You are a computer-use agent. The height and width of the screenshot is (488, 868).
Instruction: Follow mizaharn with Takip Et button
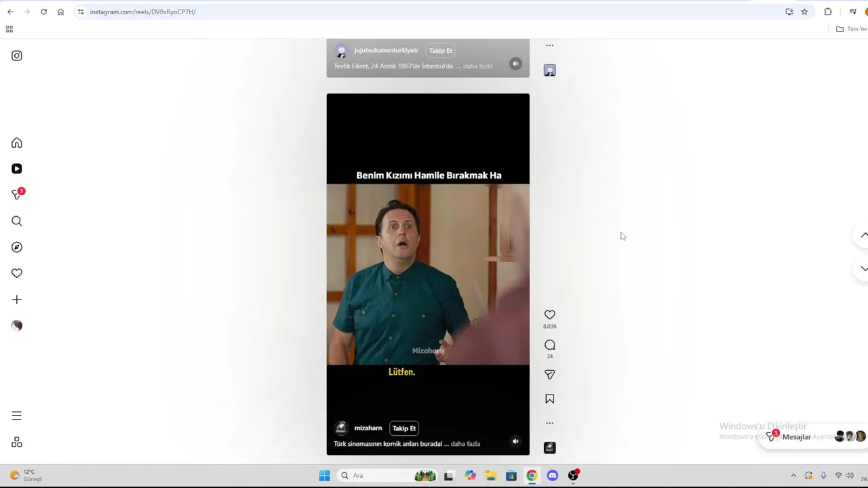[x=404, y=428]
